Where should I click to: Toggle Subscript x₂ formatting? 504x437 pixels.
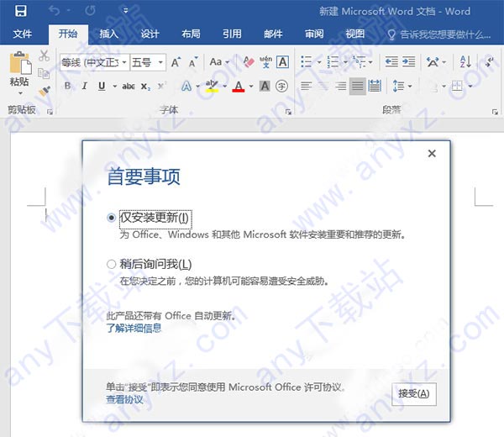point(145,87)
